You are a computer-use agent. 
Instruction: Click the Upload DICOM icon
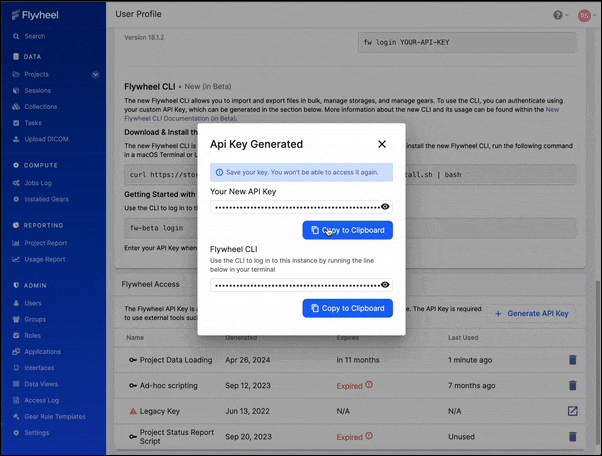[x=16, y=139]
